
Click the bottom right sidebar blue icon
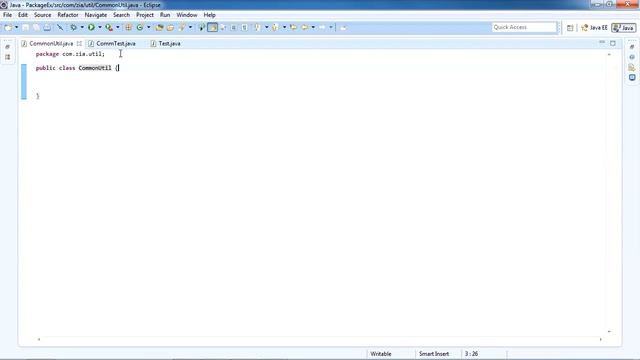click(632, 77)
